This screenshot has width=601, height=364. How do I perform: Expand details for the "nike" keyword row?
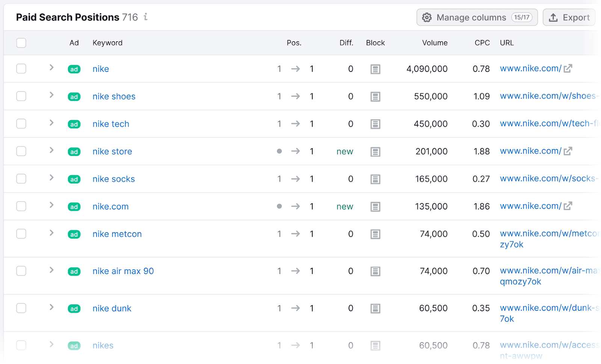click(x=51, y=69)
